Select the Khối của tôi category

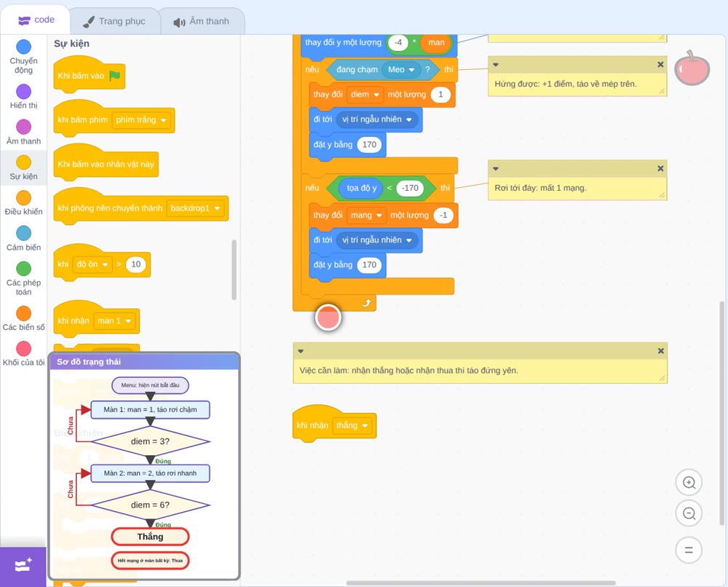(x=23, y=353)
